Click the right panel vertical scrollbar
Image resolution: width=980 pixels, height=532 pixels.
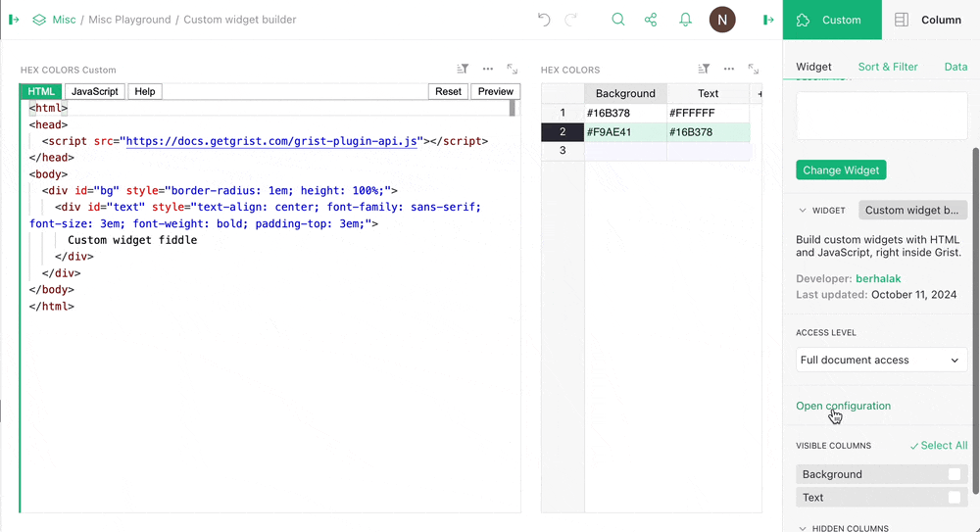tap(976, 318)
